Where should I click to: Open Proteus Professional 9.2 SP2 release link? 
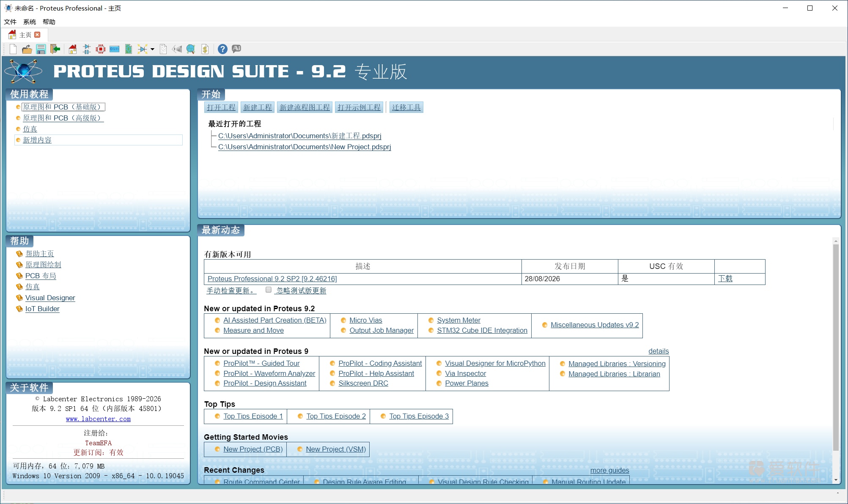point(272,279)
